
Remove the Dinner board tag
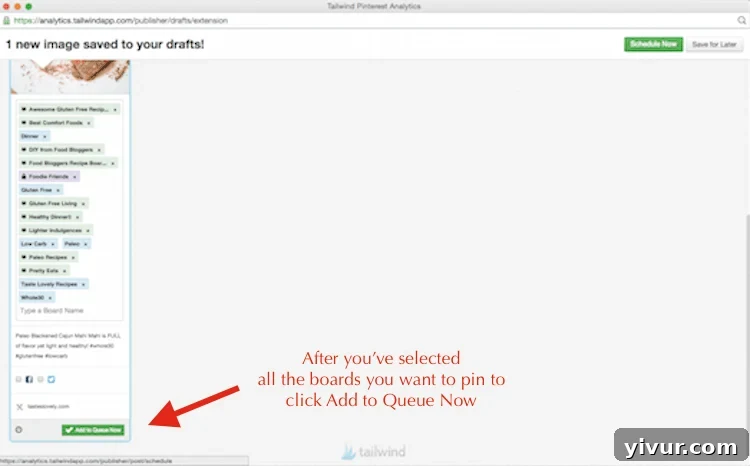[44, 136]
